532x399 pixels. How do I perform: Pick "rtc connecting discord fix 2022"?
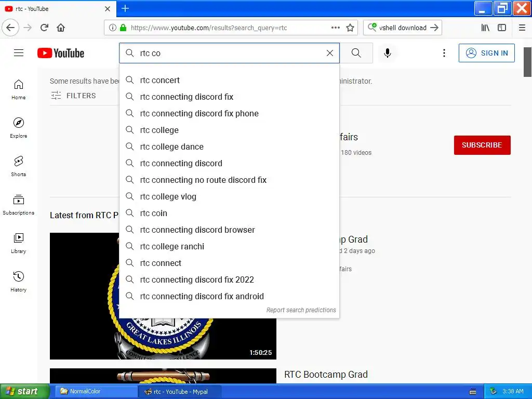pos(229,280)
